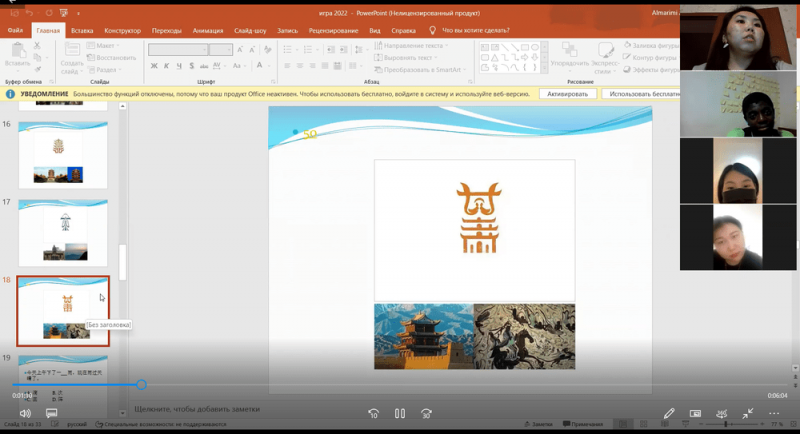The image size is (800, 434).
Task: Exit full screen in video player
Action: point(748,413)
